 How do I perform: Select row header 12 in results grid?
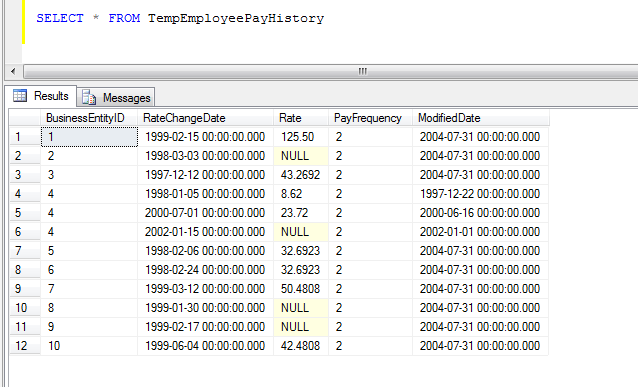point(25,346)
